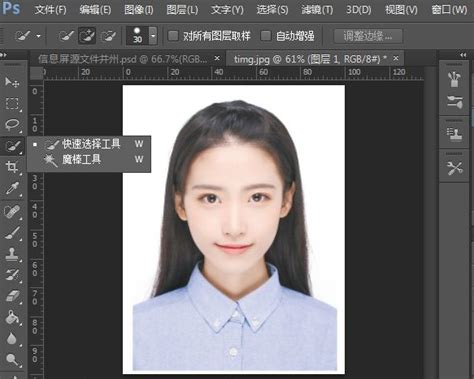
Task: Open the File menu 文件(F)
Action: (x=50, y=10)
